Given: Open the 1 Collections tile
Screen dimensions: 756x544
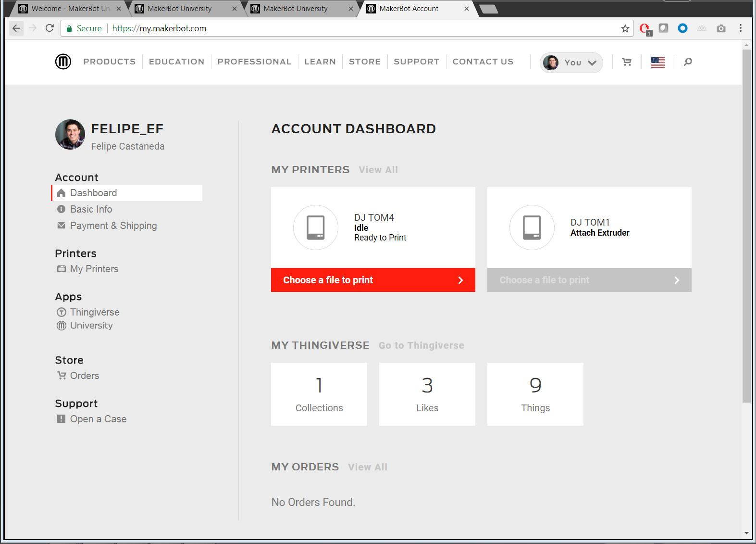Looking at the screenshot, I should (x=319, y=394).
